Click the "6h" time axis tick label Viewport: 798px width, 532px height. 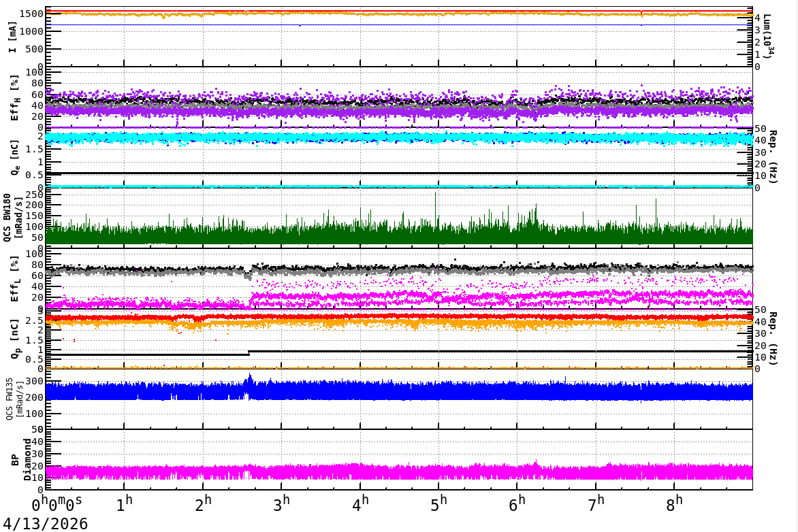[517, 503]
